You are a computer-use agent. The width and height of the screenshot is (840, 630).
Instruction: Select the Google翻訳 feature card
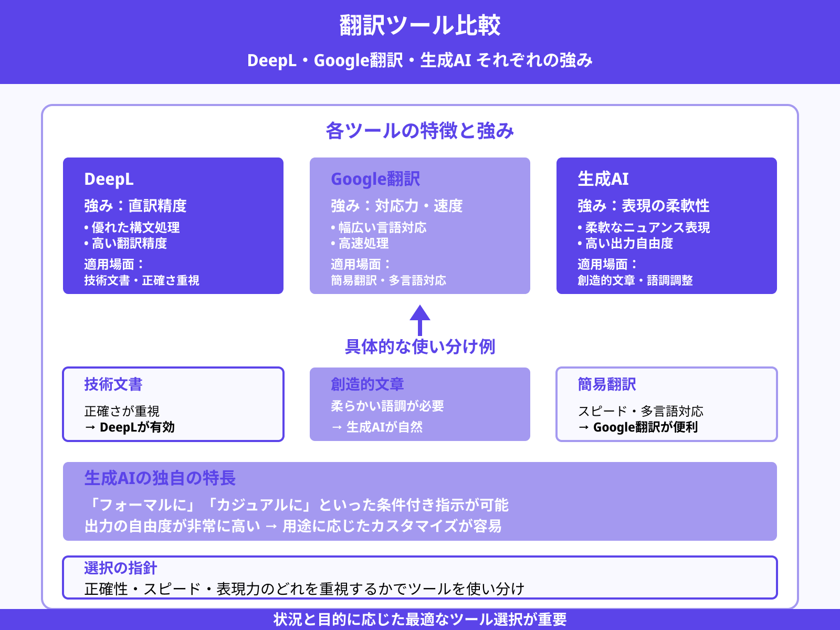click(420, 226)
